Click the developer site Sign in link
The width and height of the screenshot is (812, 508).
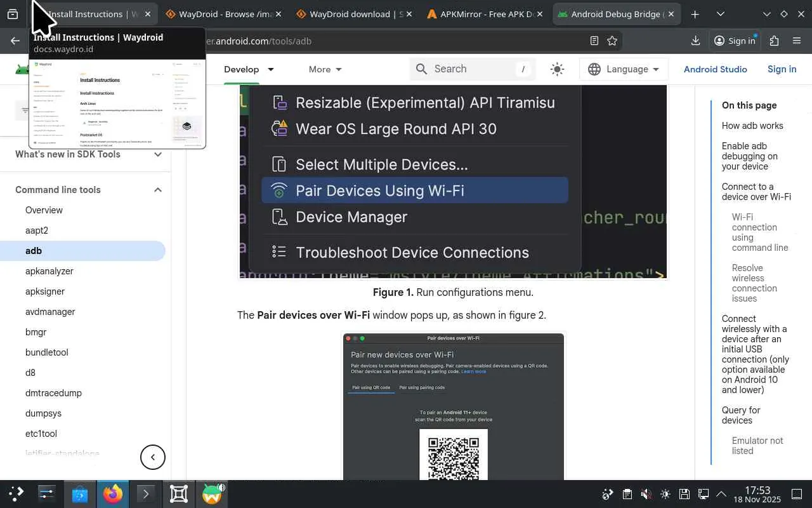(782, 69)
